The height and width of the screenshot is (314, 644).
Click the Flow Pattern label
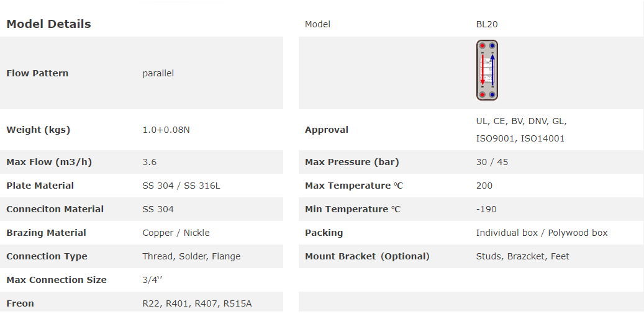click(x=37, y=73)
